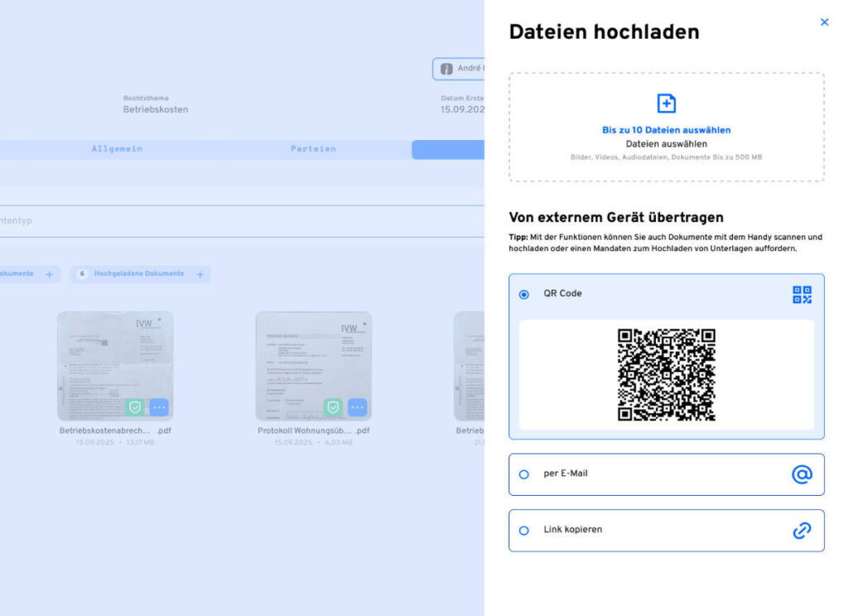Click green shield on Protokoll Wohnungsübergabe thumbnail
The width and height of the screenshot is (849, 616).
point(332,407)
